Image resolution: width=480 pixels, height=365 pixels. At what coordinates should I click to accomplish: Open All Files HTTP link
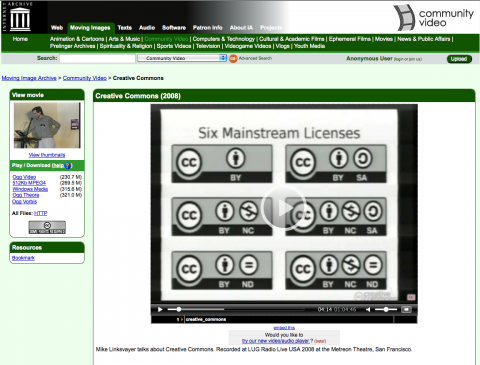41,213
